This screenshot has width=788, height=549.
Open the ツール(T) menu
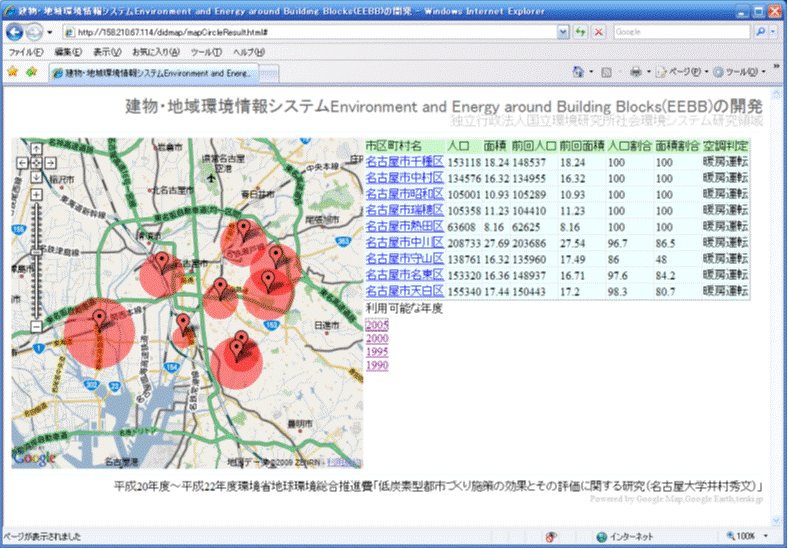point(206,52)
